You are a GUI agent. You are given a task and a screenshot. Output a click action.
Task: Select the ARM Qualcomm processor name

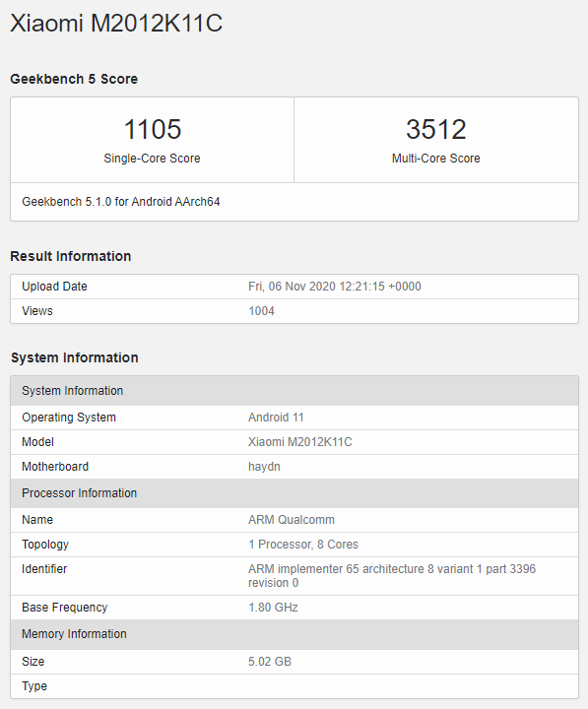point(292,520)
